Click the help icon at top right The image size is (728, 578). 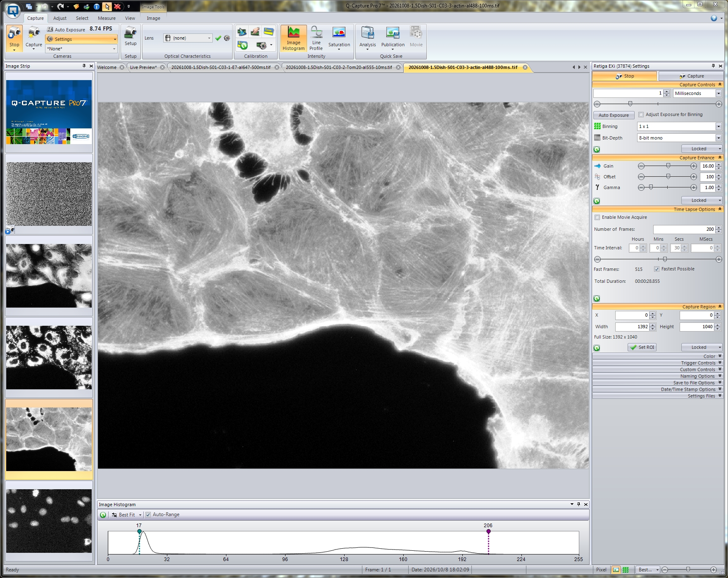714,18
